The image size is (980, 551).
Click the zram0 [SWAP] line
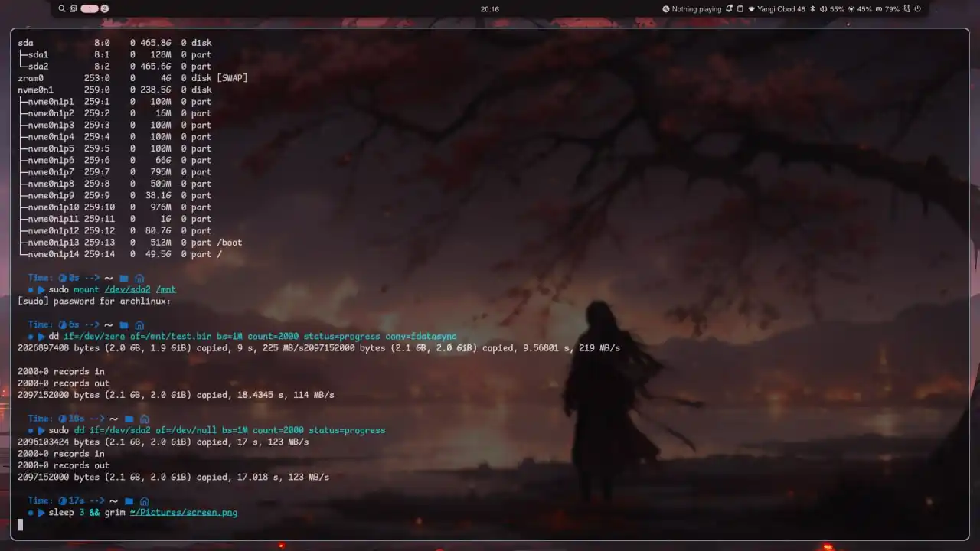(133, 78)
